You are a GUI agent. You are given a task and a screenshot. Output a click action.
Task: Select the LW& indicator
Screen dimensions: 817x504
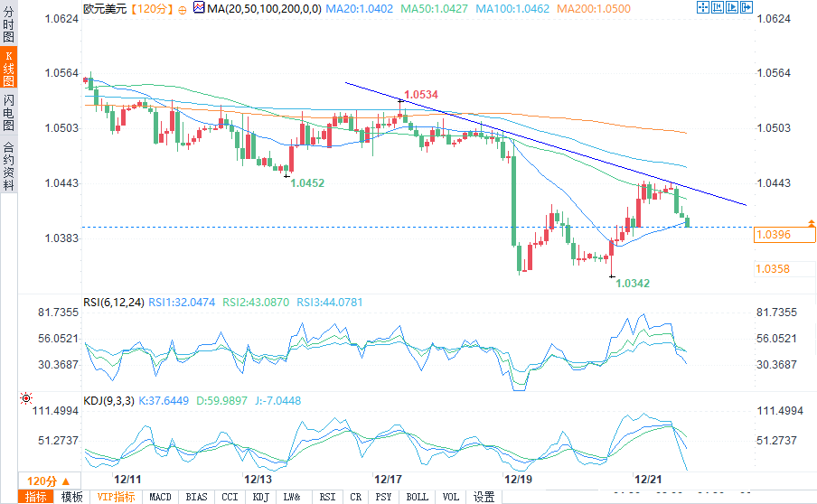click(292, 498)
